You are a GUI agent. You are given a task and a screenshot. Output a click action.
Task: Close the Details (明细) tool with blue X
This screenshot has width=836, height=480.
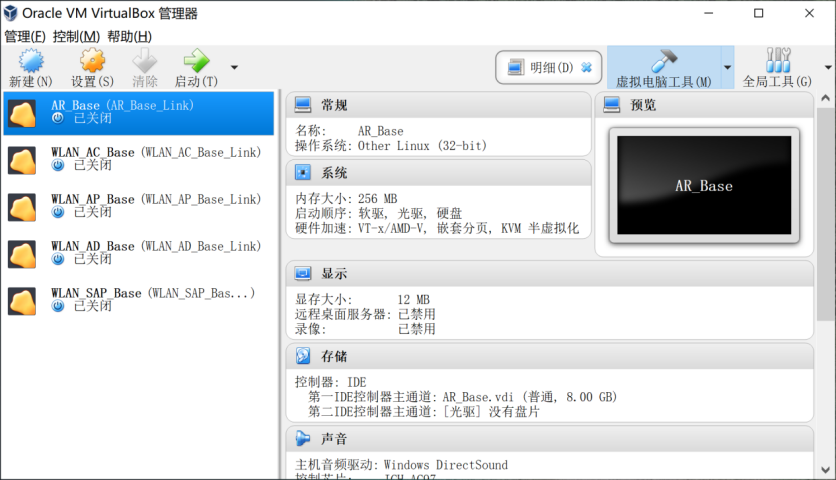click(586, 68)
